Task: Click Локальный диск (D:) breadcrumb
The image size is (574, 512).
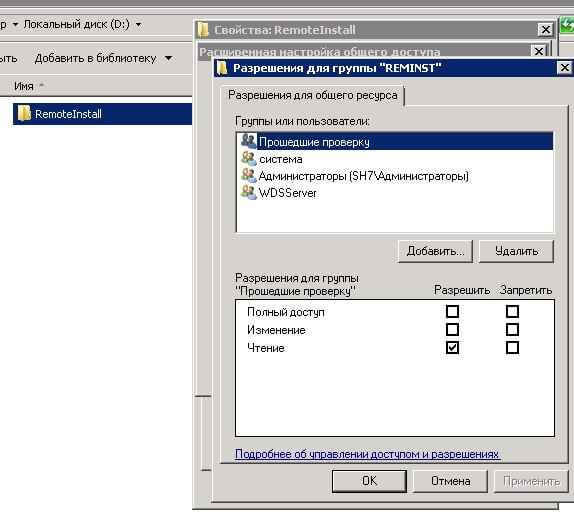Action: (77, 25)
